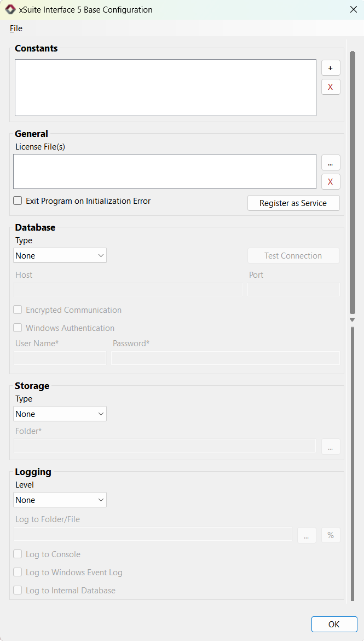364x641 pixels.
Task: Enable Exit Program on Initialization Error
Action: click(17, 201)
